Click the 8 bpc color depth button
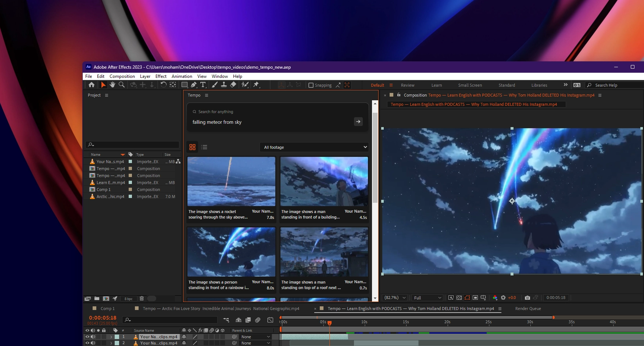The width and height of the screenshot is (644, 346). click(128, 299)
